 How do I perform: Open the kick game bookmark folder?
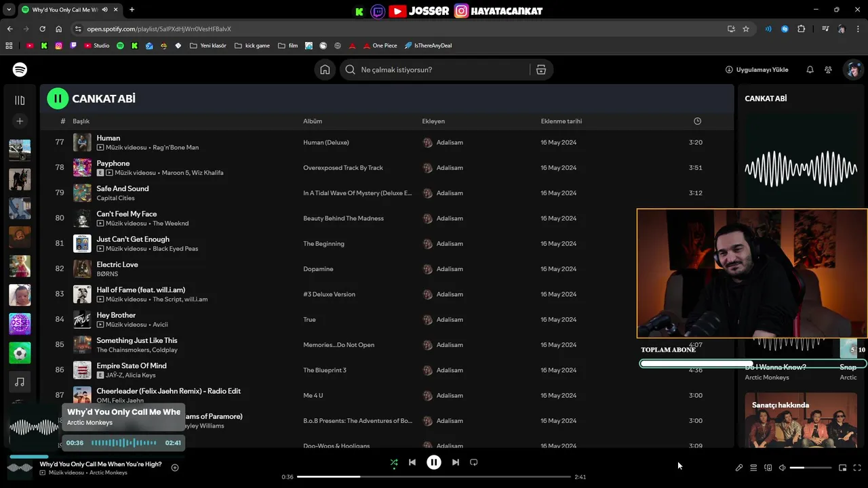click(x=252, y=45)
